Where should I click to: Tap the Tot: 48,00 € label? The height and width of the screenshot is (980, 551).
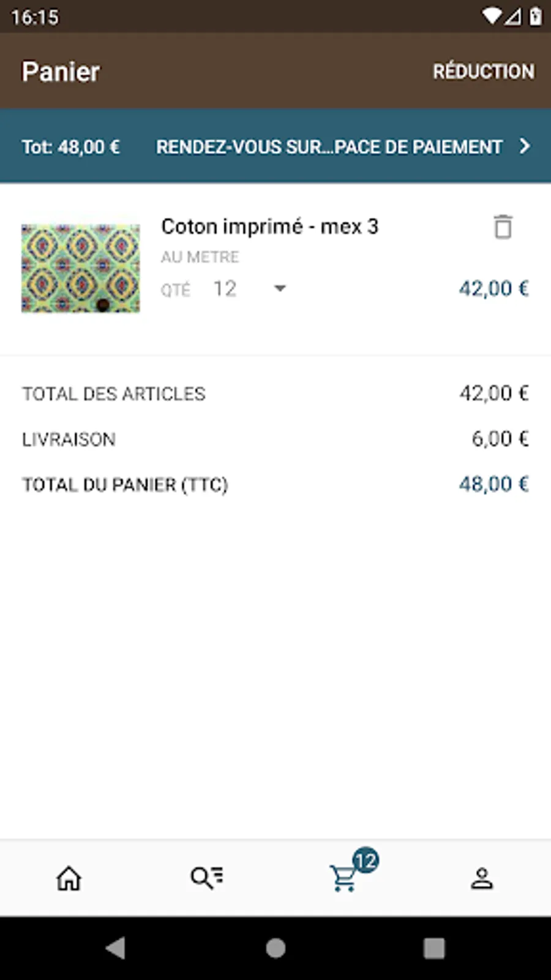click(71, 147)
